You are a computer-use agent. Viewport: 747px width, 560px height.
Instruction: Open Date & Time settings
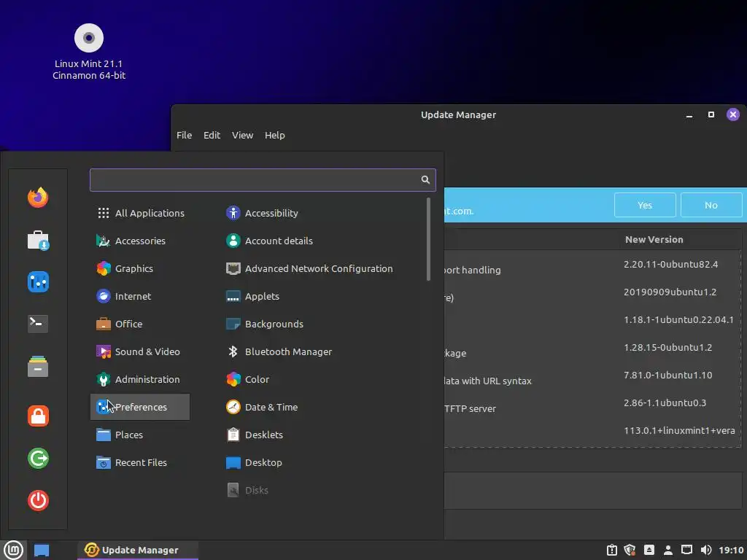262,407
